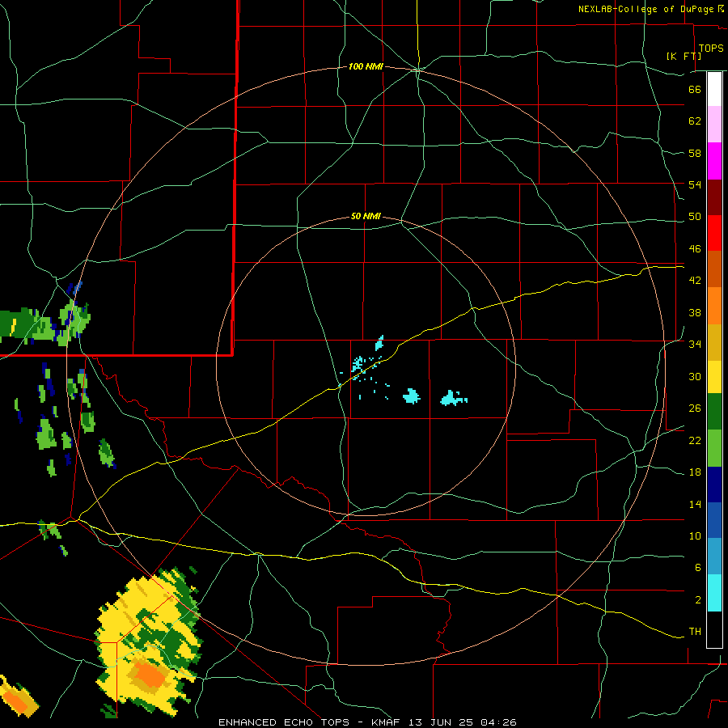The width and height of the screenshot is (728, 728).
Task: Pick the navy blue legend swatch
Action: 714,485
